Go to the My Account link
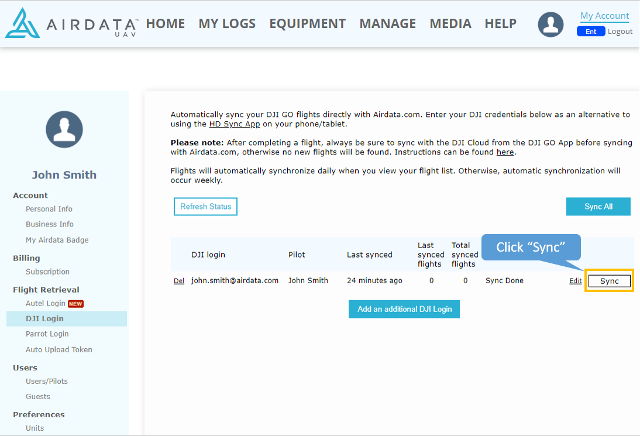This screenshot has height=436, width=640. coord(604,16)
